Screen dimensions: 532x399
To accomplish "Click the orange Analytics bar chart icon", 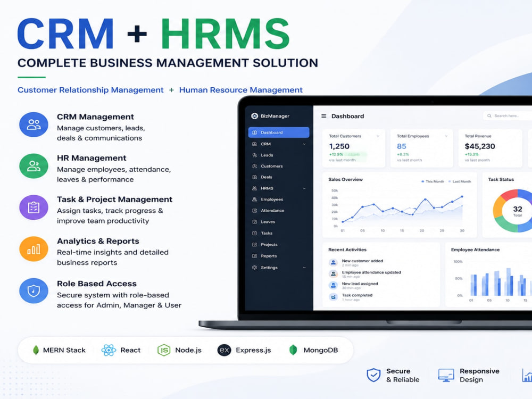I will click(x=34, y=250).
